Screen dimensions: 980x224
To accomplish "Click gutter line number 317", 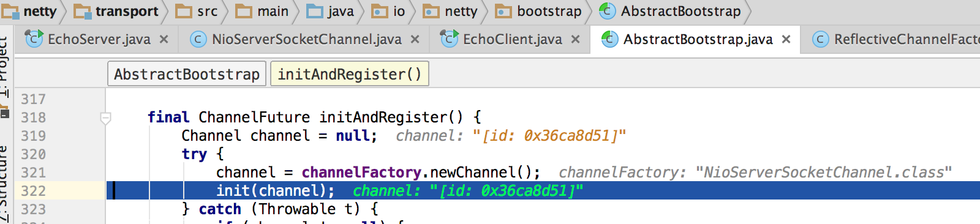I will click(33, 99).
